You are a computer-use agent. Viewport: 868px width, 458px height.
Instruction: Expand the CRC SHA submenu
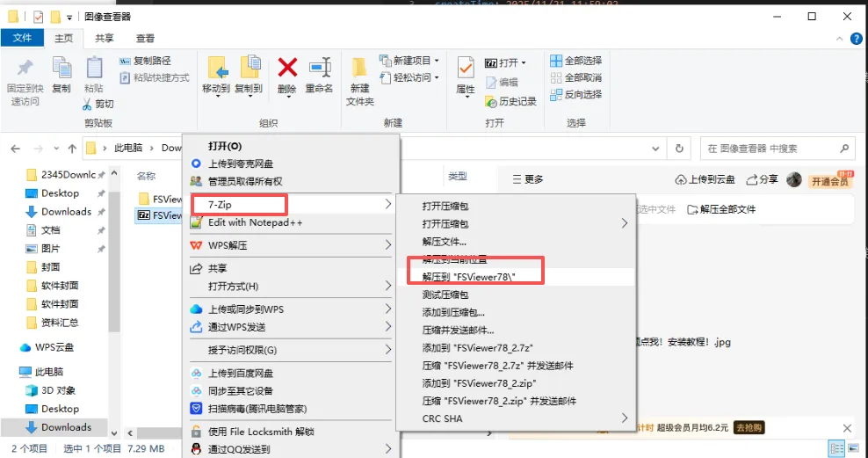coord(516,418)
